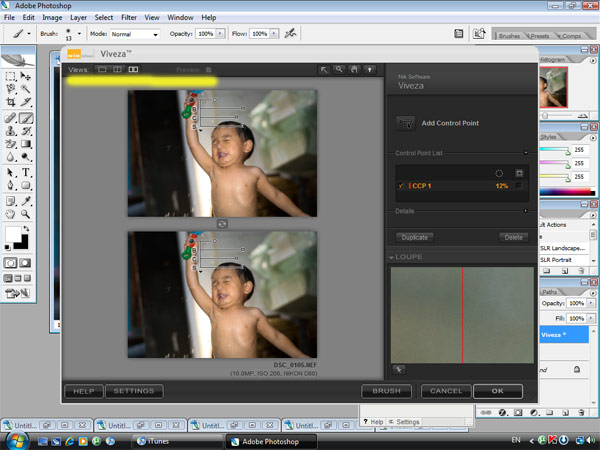
Task: Select the Notes tool
Action: pos(10,201)
